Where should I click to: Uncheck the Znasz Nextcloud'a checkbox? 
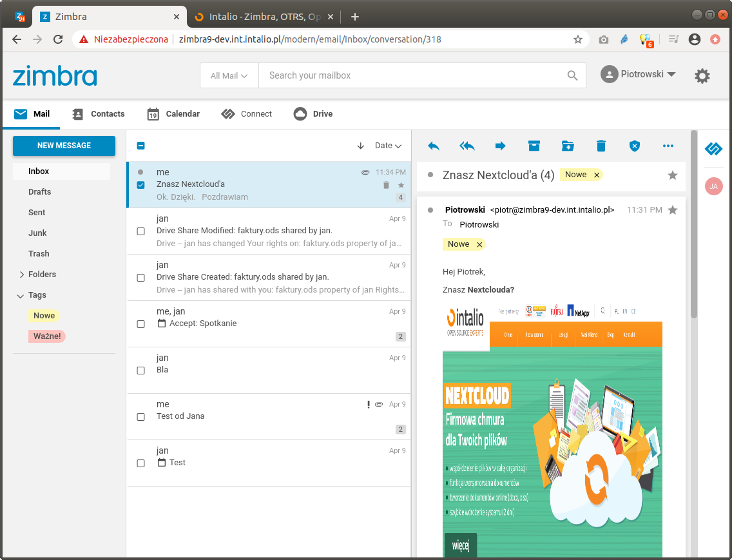140,185
